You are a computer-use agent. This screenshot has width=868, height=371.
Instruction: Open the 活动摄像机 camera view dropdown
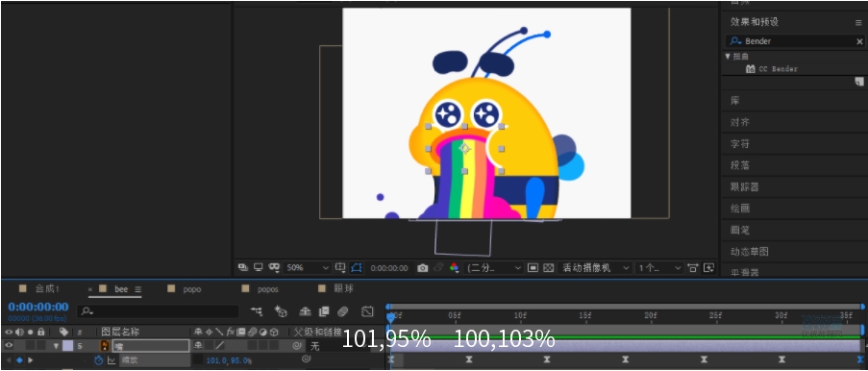(x=594, y=268)
